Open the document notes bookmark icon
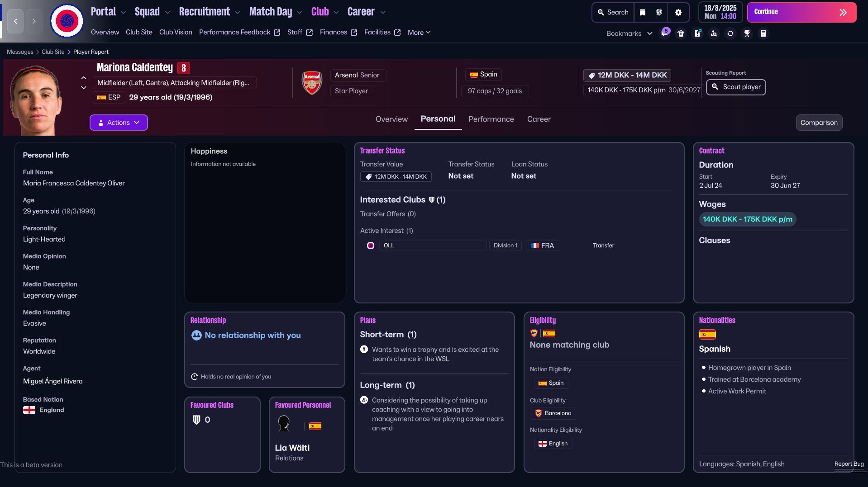Screen dimensions: 868x487 click(763, 33)
